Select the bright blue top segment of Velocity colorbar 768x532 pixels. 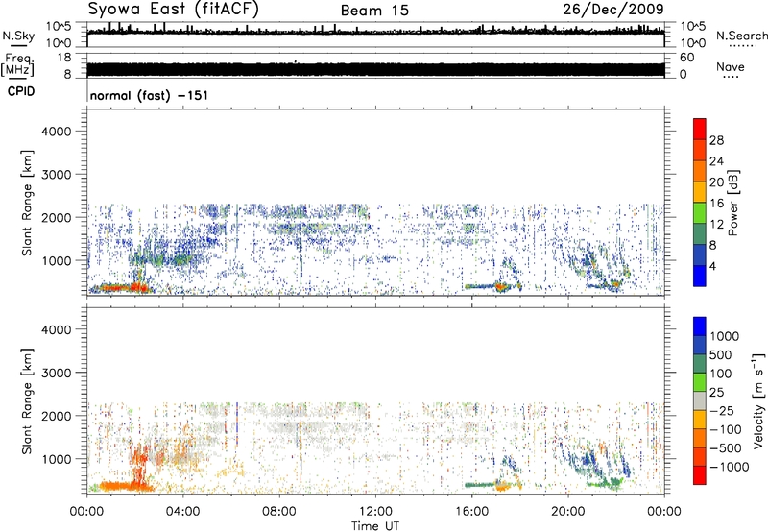click(700, 326)
